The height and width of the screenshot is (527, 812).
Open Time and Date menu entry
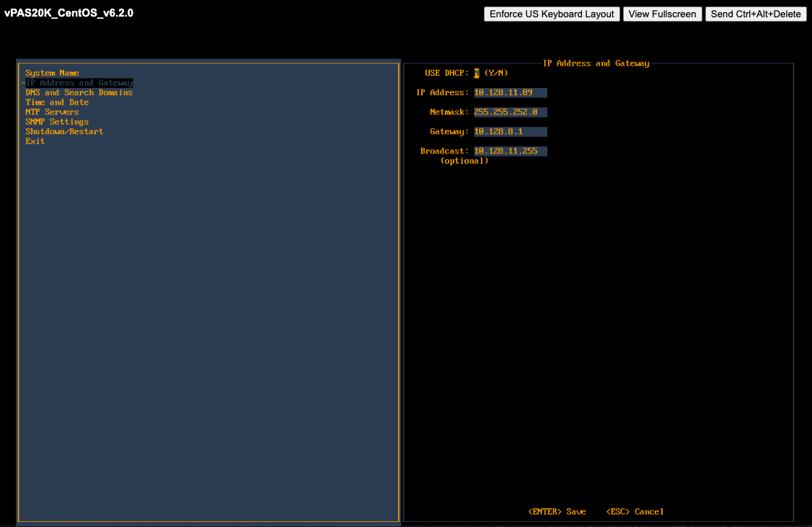pos(57,102)
